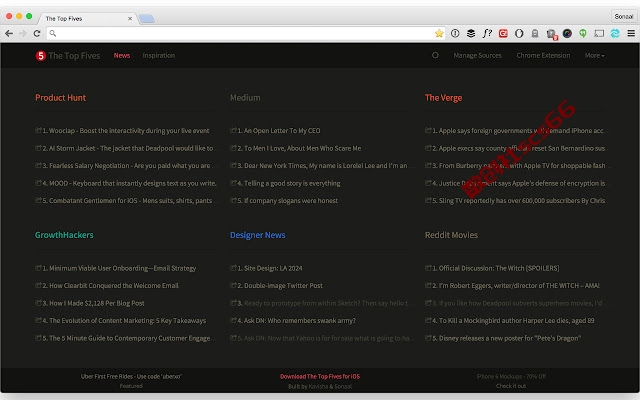
Task: Switch to the News tab
Action: [x=122, y=56]
